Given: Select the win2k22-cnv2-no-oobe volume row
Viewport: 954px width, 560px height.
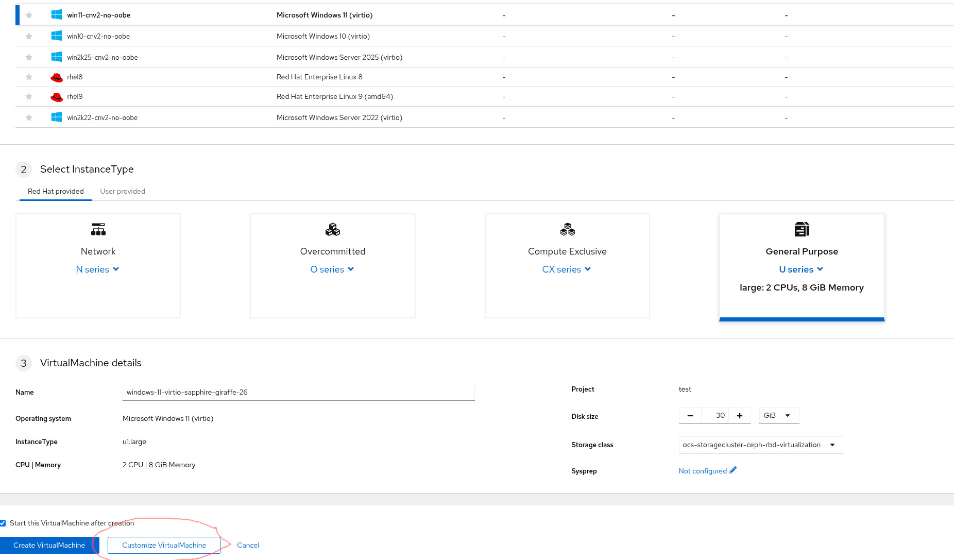Looking at the screenshot, I should pyautogui.click(x=485, y=117).
